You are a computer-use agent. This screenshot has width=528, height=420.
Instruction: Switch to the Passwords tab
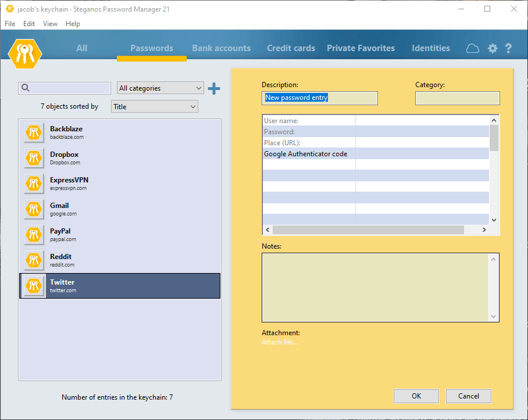point(152,48)
